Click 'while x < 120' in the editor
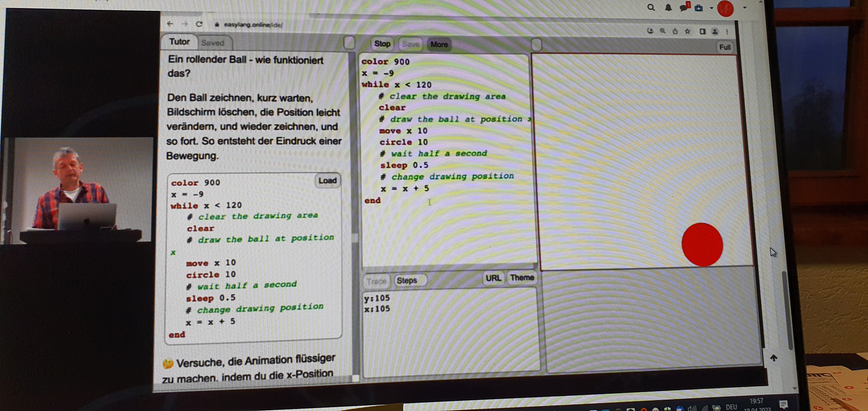The height and width of the screenshot is (411, 868). click(396, 84)
